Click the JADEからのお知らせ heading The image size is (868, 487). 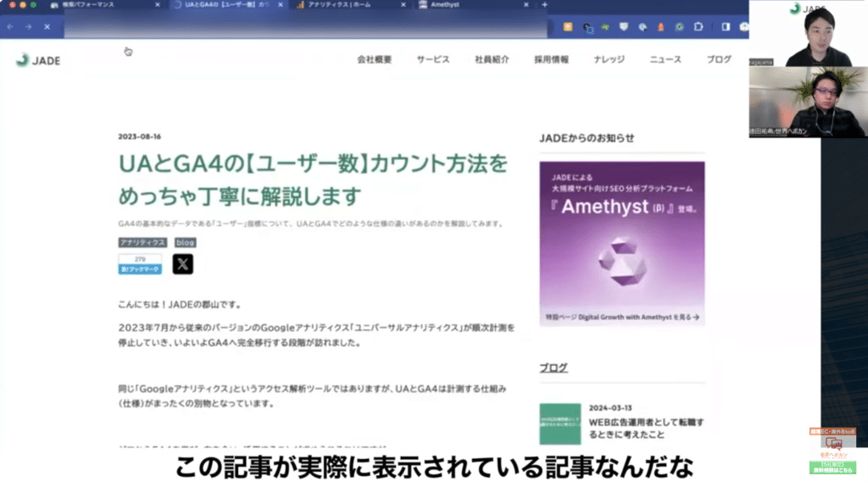pos(587,138)
